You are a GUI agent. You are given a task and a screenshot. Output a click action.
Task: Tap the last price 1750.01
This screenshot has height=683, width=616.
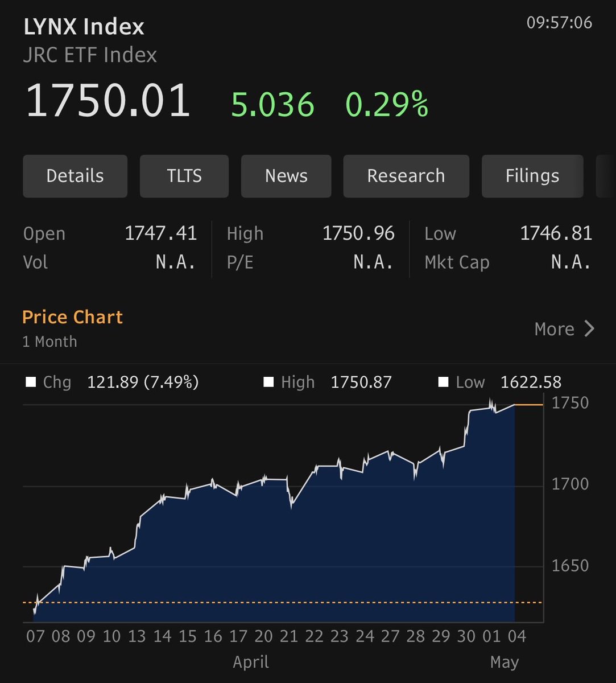point(108,101)
